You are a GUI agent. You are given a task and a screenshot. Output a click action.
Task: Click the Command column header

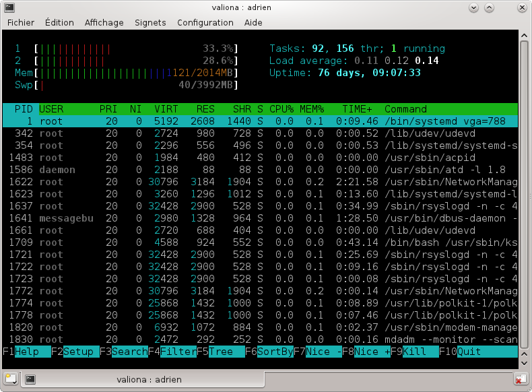(405, 109)
